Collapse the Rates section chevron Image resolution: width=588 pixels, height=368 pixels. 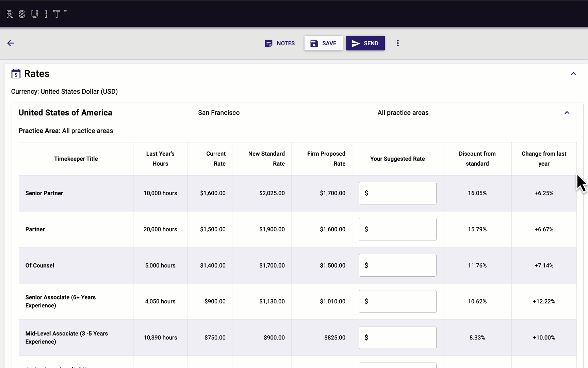(x=573, y=74)
